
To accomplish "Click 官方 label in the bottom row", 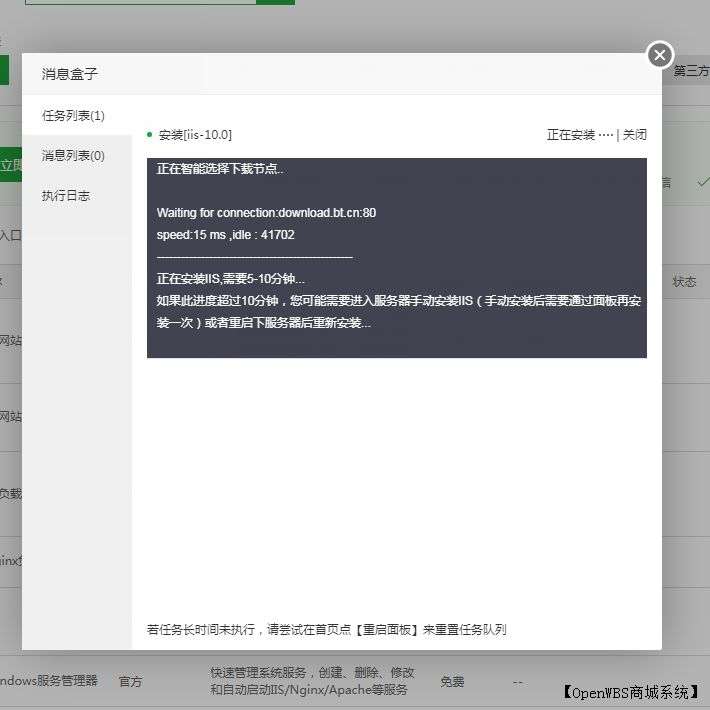I will coord(131,682).
